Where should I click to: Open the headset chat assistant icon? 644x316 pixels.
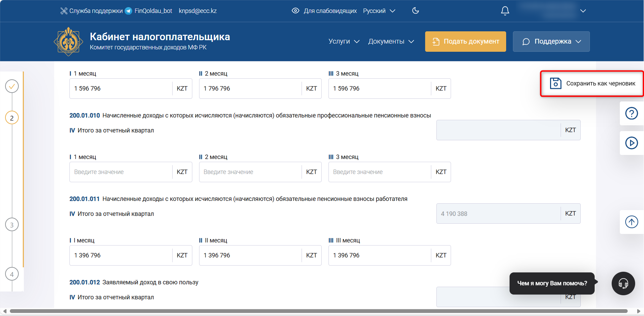(623, 283)
